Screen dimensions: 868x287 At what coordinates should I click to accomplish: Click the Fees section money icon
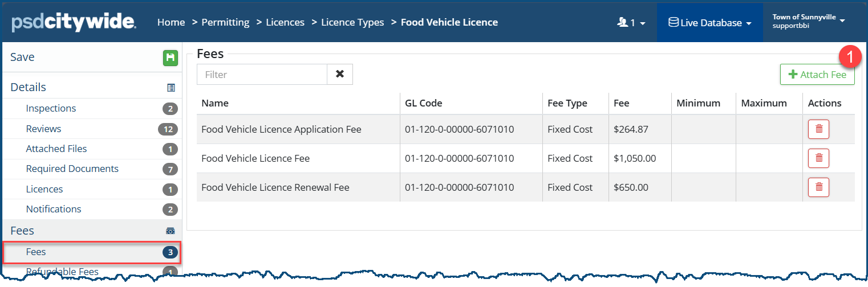[x=171, y=231]
